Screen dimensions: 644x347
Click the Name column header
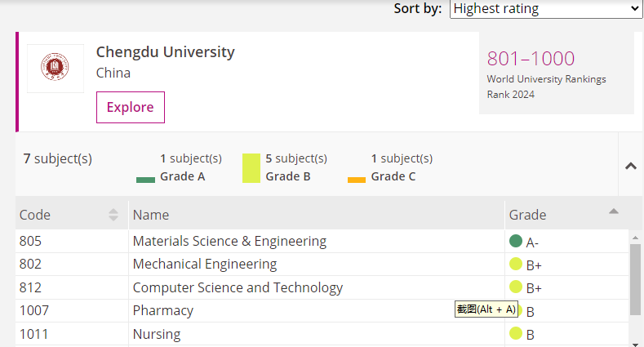(151, 215)
